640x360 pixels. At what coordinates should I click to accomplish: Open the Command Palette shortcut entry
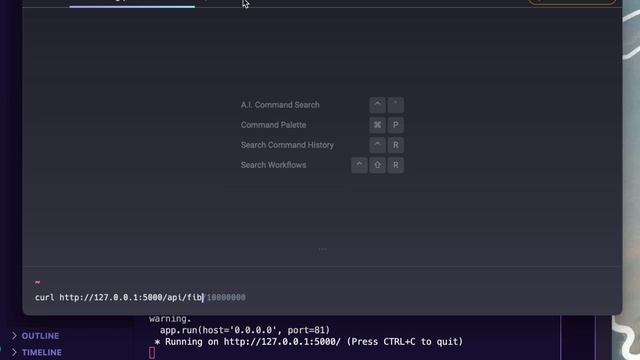pyautogui.click(x=322, y=125)
